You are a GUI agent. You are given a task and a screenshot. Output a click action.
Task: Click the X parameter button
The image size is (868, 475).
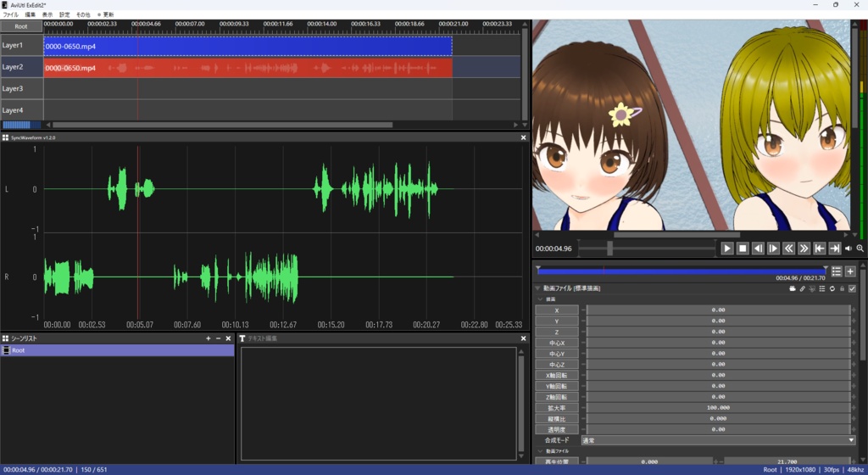pyautogui.click(x=556, y=310)
